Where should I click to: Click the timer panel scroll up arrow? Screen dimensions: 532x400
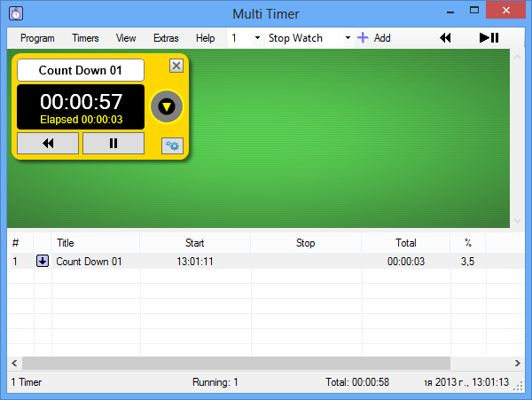point(517,57)
